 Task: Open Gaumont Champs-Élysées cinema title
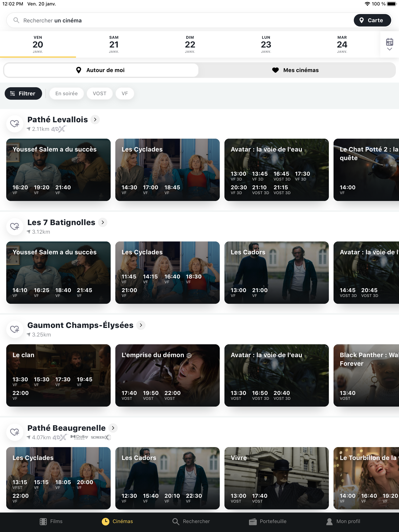pyautogui.click(x=80, y=325)
